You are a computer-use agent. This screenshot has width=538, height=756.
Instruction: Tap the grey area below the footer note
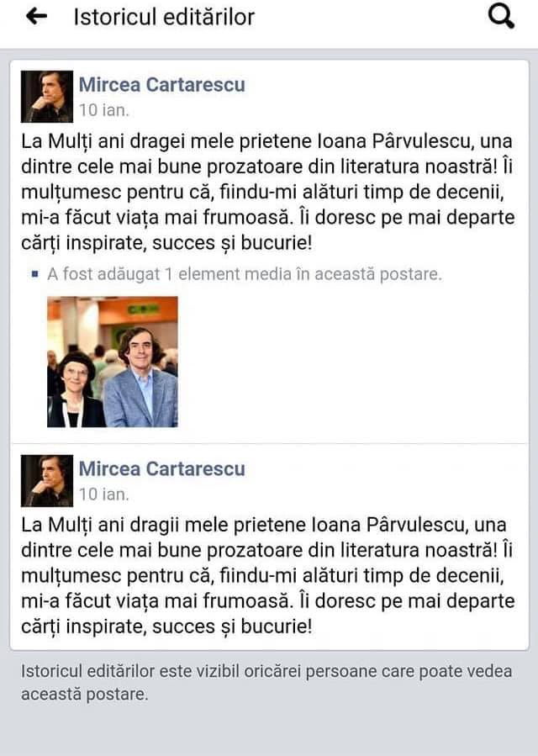[269, 731]
